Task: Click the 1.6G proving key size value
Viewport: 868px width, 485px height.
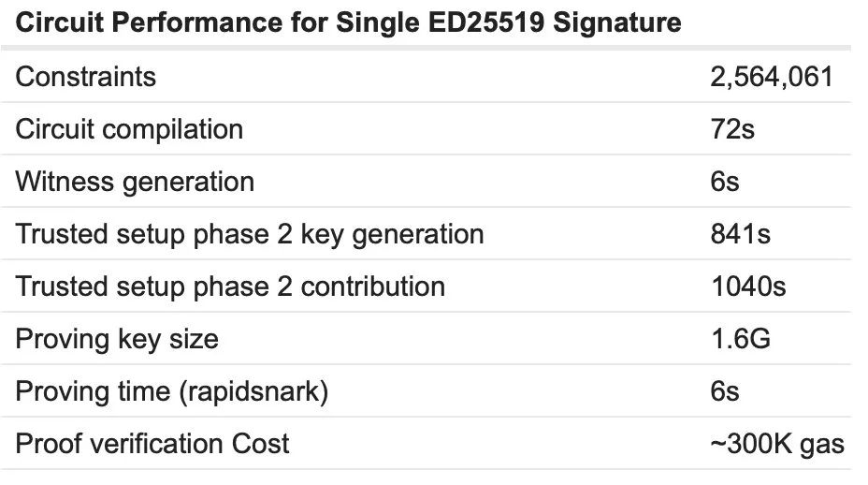Action: click(x=741, y=339)
